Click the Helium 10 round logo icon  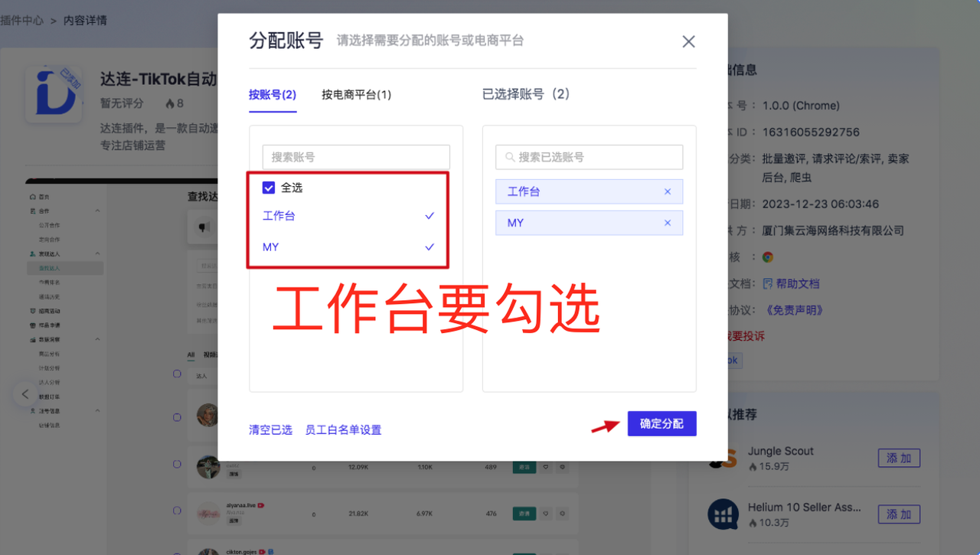pos(722,514)
